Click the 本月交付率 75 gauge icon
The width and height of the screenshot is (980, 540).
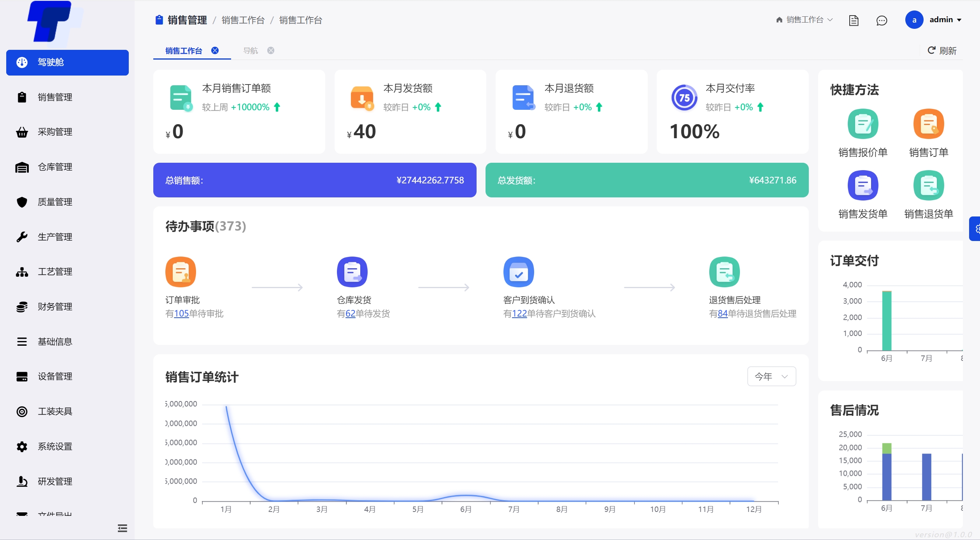684,98
